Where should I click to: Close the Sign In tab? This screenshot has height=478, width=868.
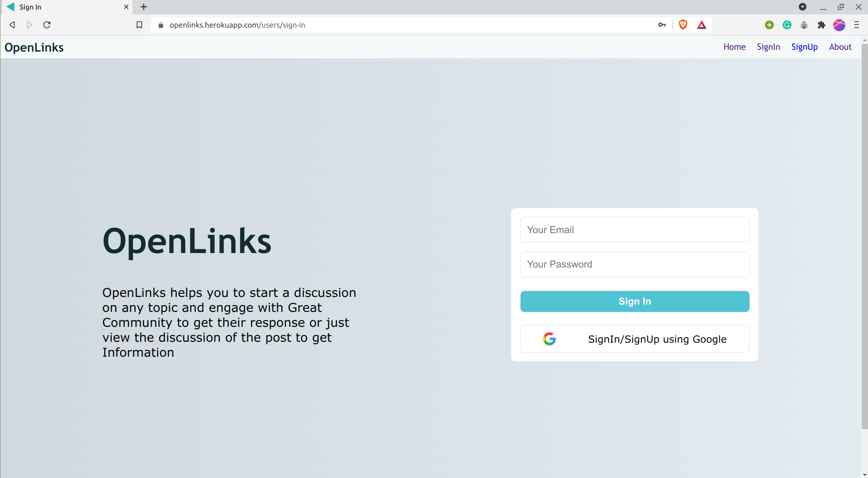pyautogui.click(x=126, y=7)
